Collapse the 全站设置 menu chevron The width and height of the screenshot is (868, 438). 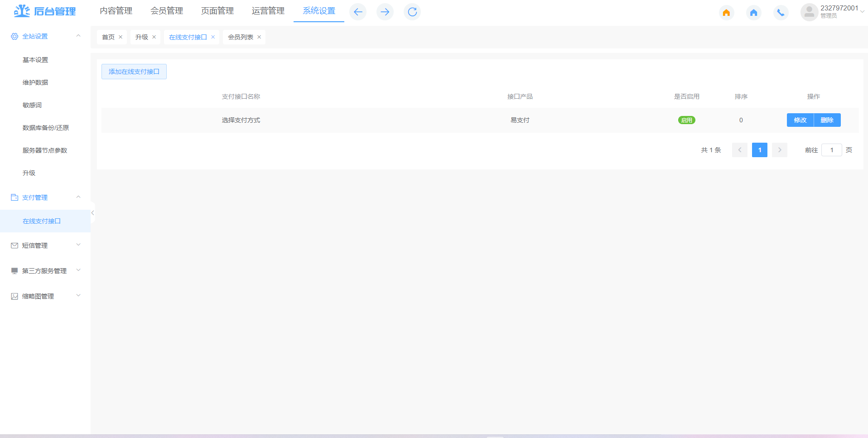point(78,36)
